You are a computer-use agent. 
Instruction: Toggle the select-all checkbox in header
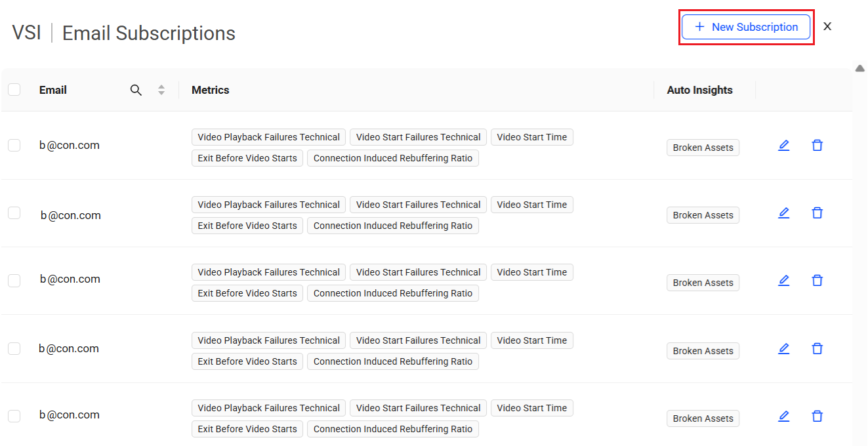click(14, 91)
